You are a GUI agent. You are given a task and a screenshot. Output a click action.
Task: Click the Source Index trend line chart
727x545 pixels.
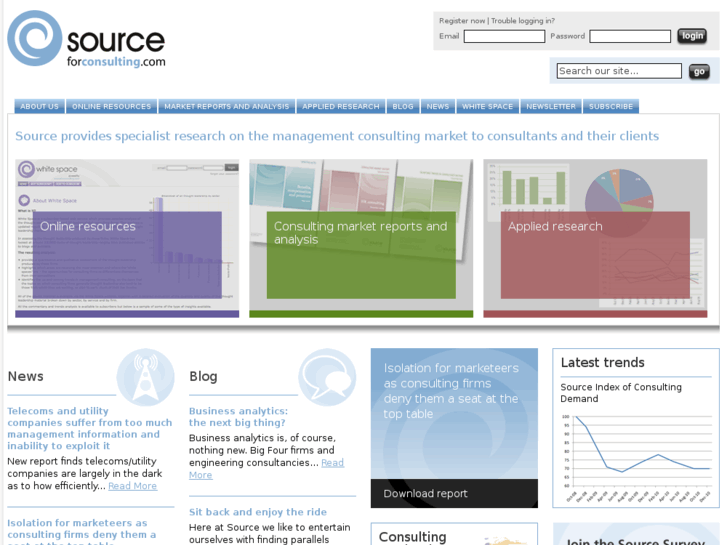pos(637,457)
